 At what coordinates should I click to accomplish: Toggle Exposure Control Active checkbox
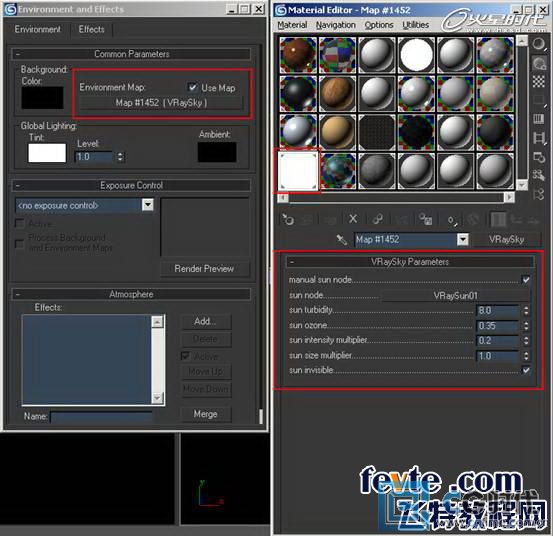coord(19,223)
